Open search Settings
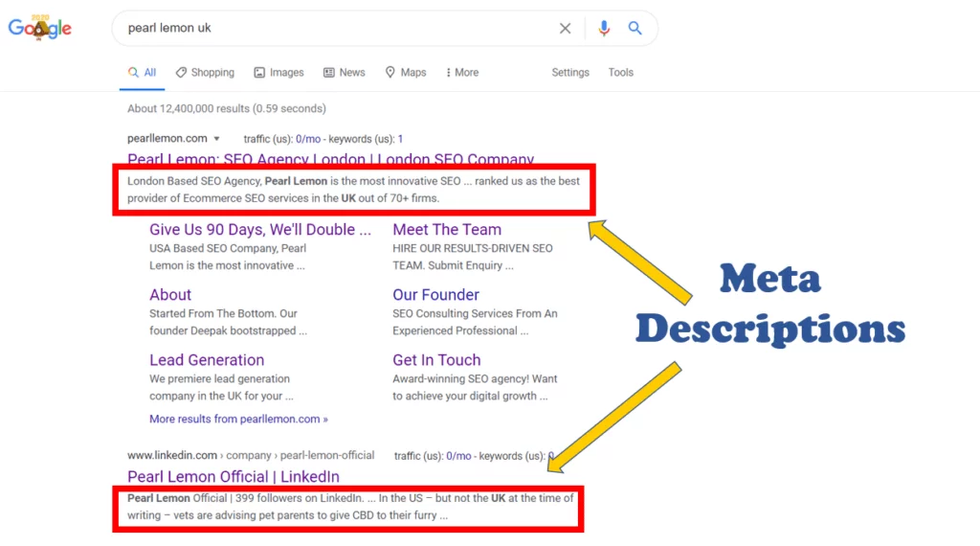980x546 pixels. (570, 73)
